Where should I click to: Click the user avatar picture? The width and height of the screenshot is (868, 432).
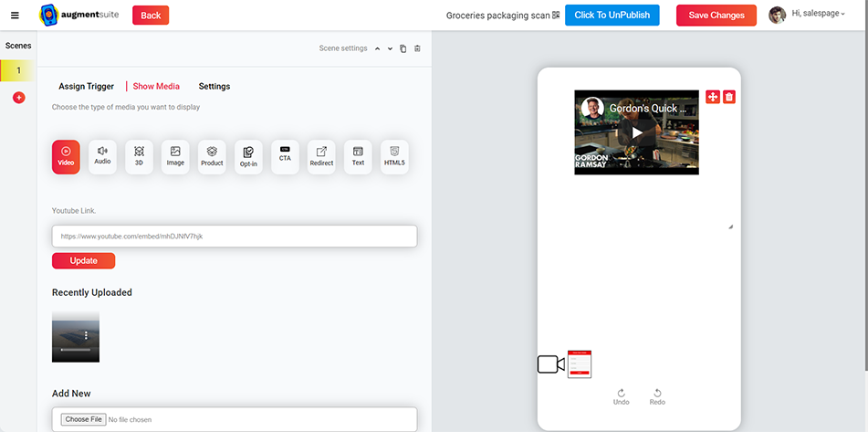tap(778, 15)
